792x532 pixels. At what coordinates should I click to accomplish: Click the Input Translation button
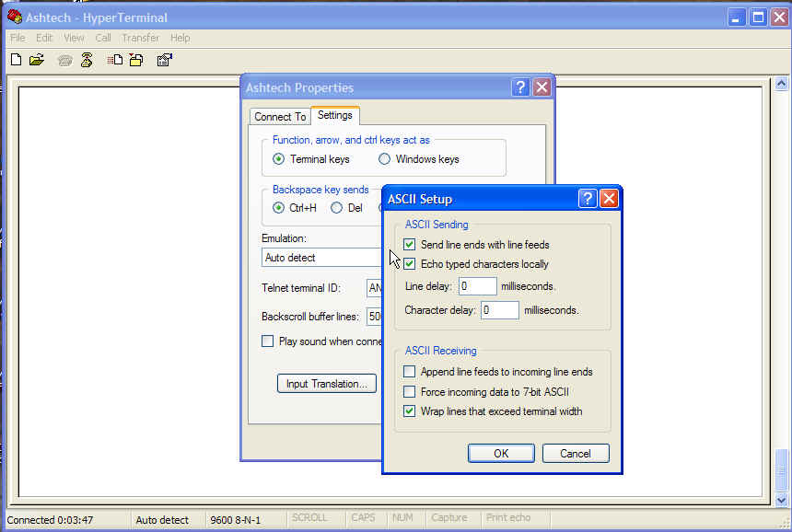(x=326, y=384)
